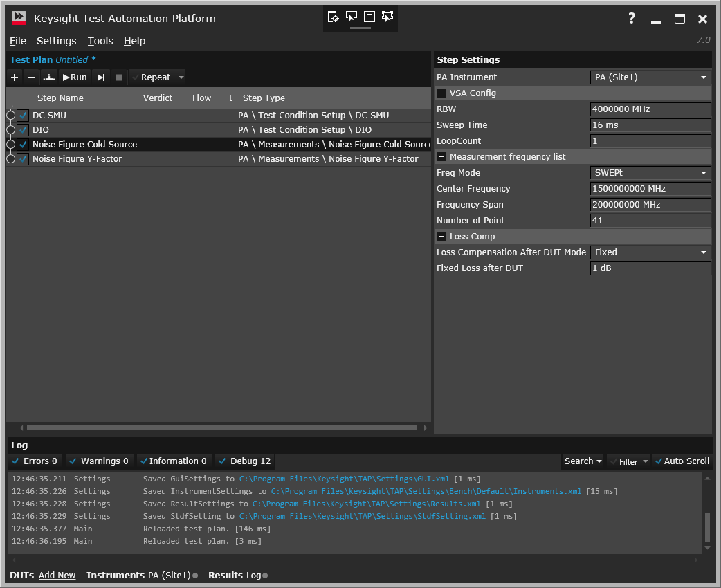Uncheck the DIO step checkbox

click(23, 129)
